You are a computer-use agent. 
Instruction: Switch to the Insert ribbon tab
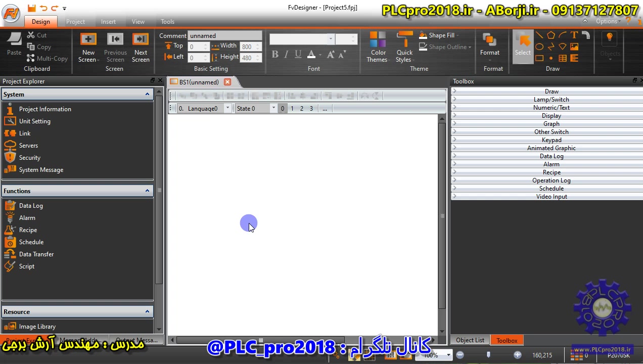(x=108, y=22)
